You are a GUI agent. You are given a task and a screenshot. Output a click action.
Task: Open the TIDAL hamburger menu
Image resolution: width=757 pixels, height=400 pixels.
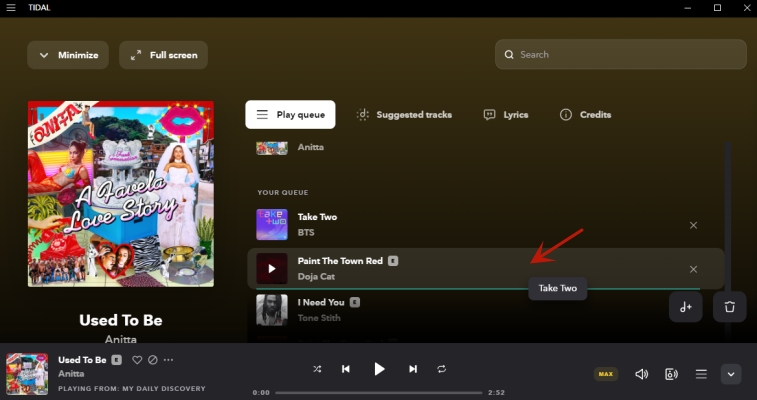coord(11,8)
